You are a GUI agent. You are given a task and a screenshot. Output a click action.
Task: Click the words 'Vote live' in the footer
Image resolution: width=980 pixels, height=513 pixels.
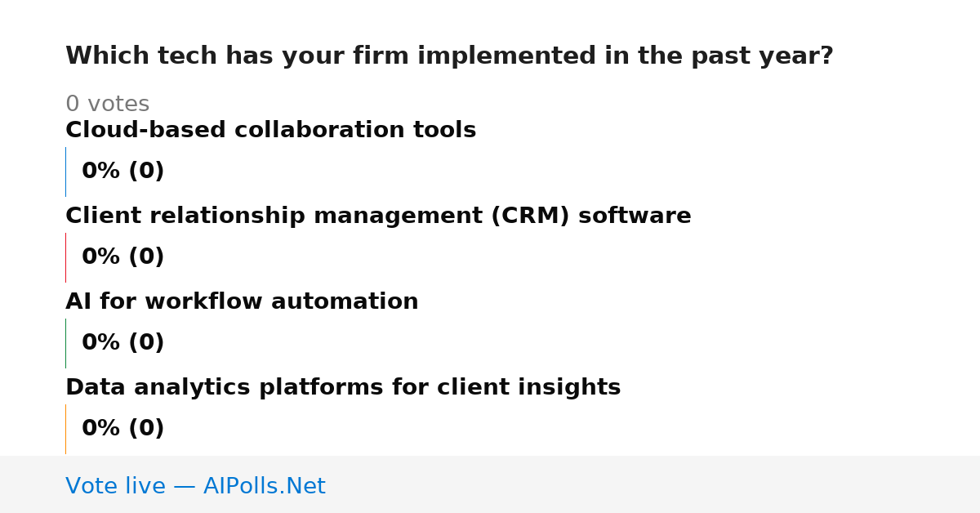115,486
